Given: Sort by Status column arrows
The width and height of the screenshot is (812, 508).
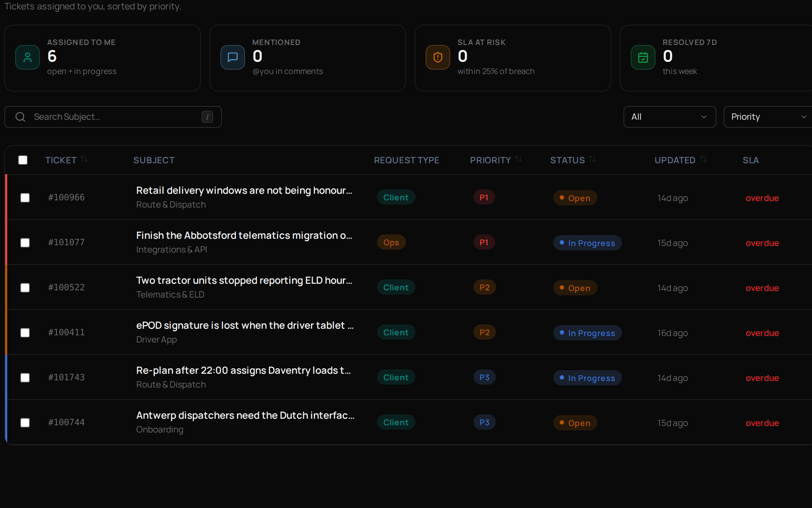Looking at the screenshot, I should 592,159.
